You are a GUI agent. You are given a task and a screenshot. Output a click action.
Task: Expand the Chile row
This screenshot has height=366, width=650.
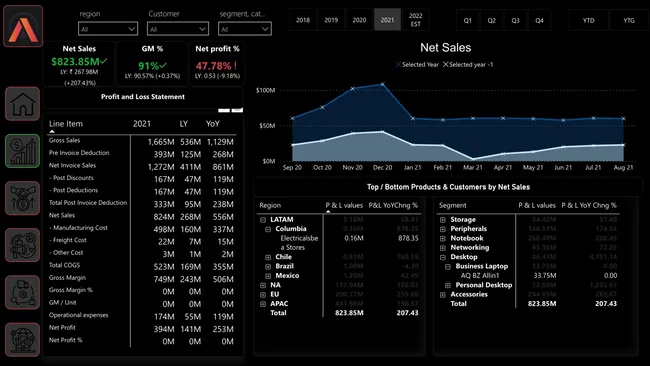[268, 257]
